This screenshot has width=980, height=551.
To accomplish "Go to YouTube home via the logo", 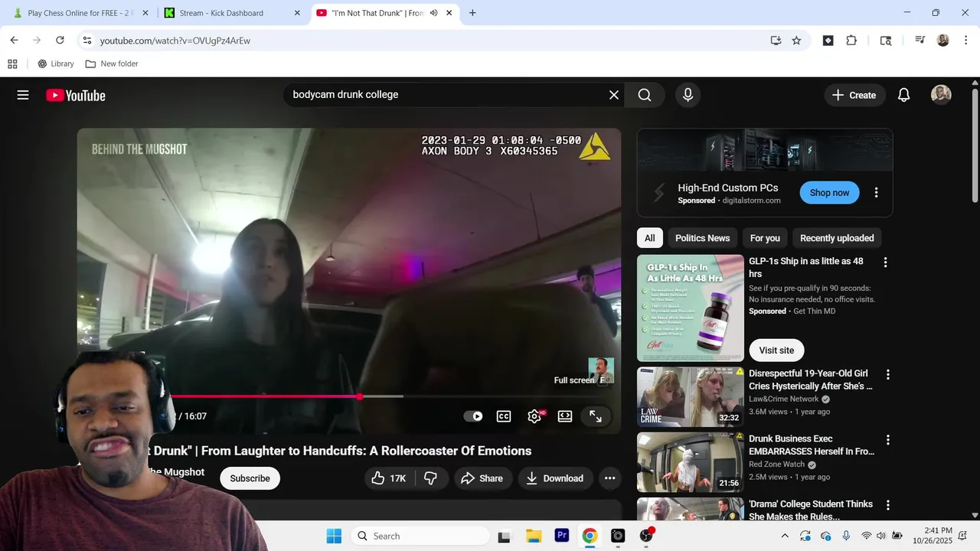I will [75, 96].
